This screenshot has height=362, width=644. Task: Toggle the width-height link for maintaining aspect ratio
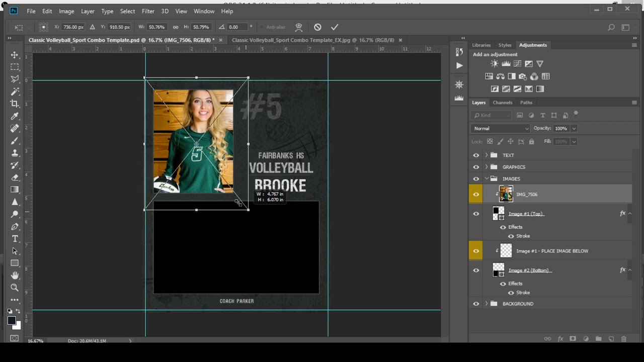[176, 27]
